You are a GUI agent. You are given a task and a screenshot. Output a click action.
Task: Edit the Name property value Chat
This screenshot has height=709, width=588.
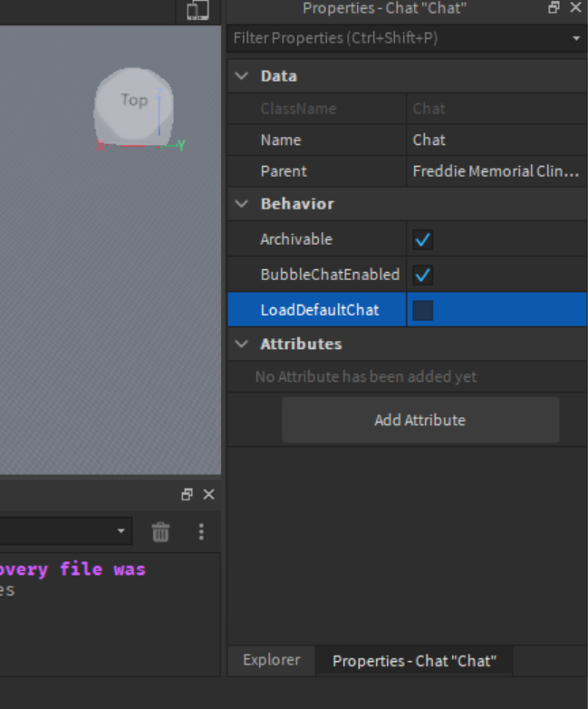tap(496, 141)
